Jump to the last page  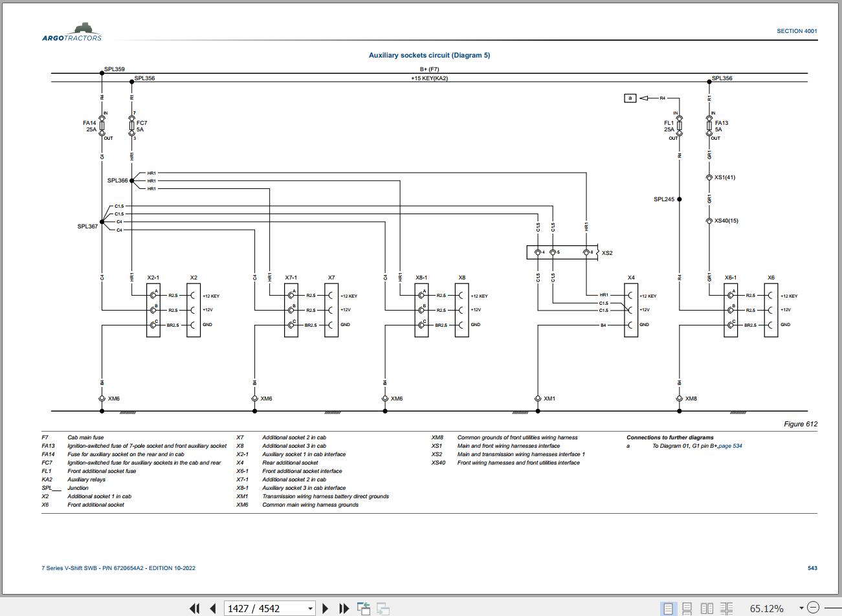click(x=344, y=608)
